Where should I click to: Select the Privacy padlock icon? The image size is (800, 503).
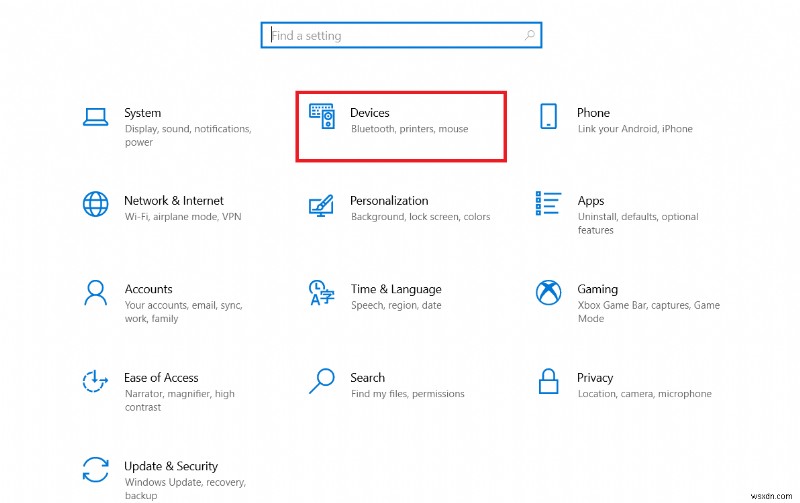pyautogui.click(x=548, y=381)
